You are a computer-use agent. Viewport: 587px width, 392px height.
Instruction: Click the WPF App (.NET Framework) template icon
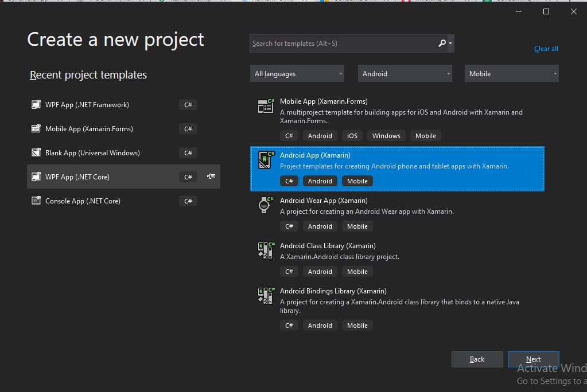click(x=36, y=105)
